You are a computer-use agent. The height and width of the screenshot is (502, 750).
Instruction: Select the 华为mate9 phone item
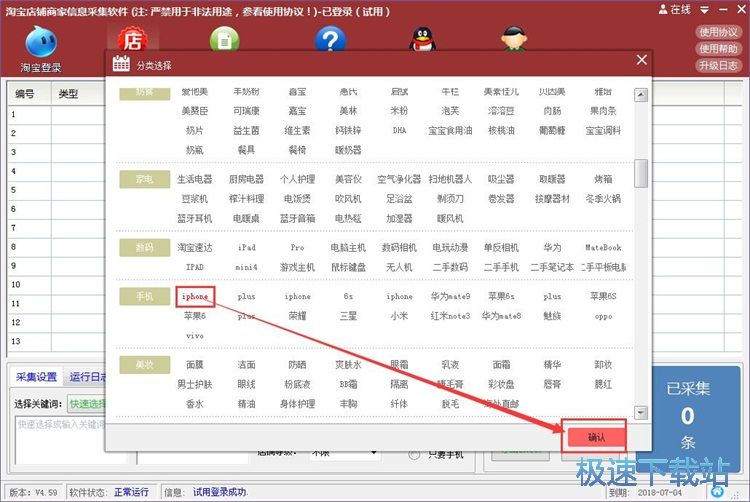(450, 296)
